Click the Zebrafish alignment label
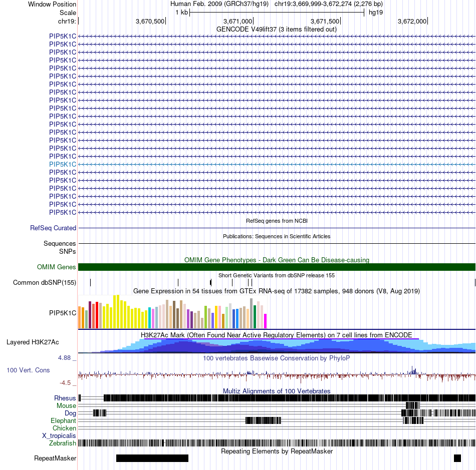Viewport: 476px width, 470px height. [63, 443]
